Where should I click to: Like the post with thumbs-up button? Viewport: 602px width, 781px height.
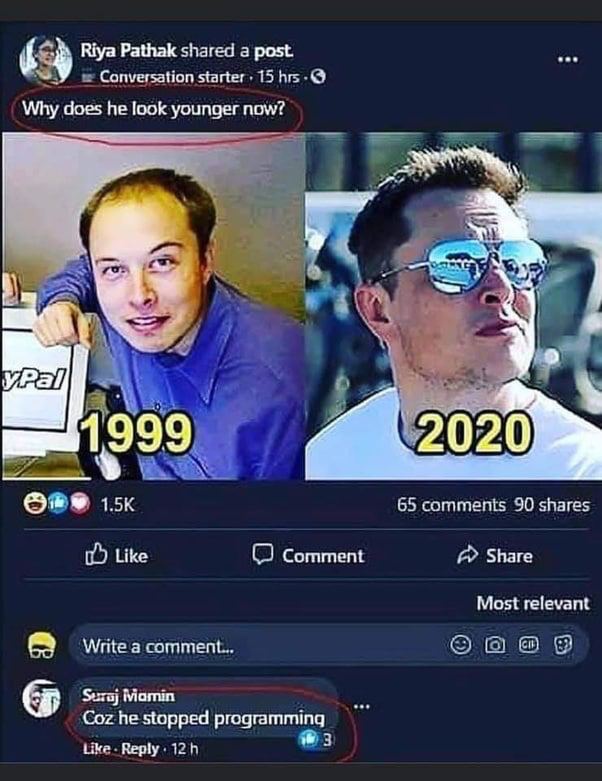click(x=117, y=555)
